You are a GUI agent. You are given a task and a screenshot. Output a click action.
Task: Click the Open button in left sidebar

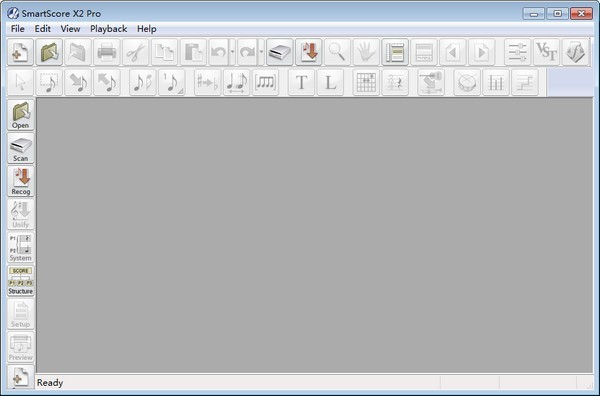[21, 115]
